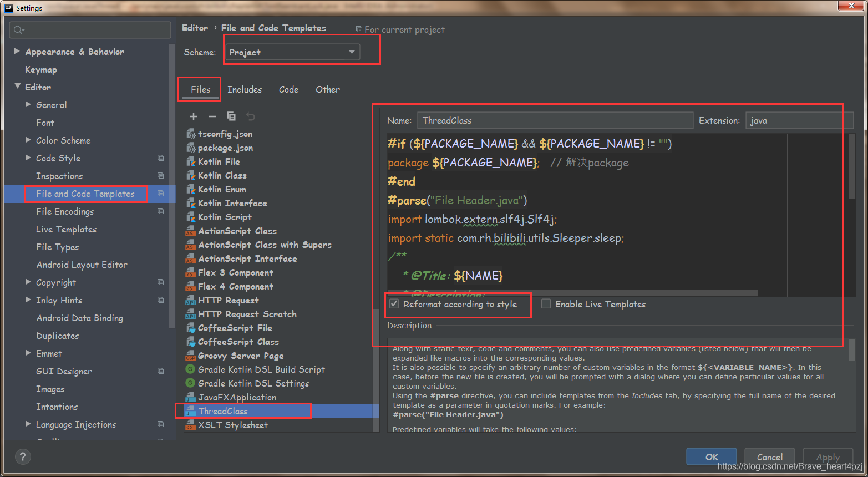Expand the Color Scheme node
868x477 pixels.
pyautogui.click(x=28, y=140)
